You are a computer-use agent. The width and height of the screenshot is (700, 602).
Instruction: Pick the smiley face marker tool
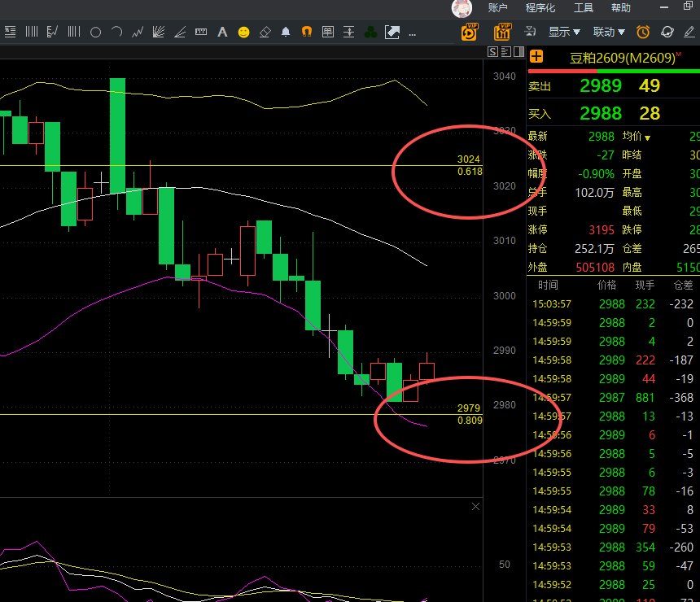(243, 32)
